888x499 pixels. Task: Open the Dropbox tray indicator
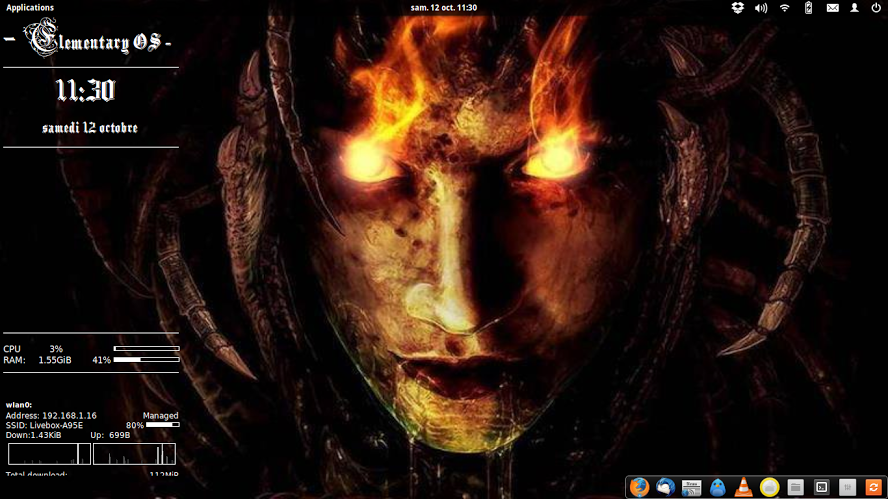pos(737,7)
